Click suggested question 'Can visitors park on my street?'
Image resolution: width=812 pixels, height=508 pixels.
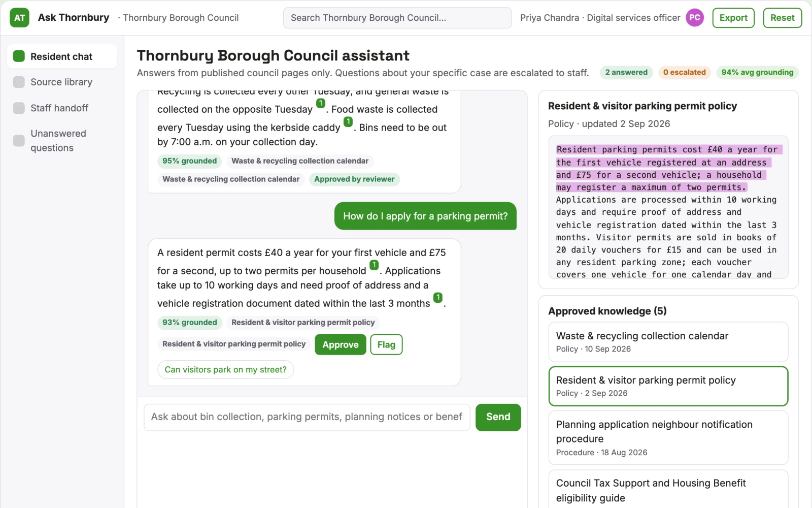pos(225,369)
